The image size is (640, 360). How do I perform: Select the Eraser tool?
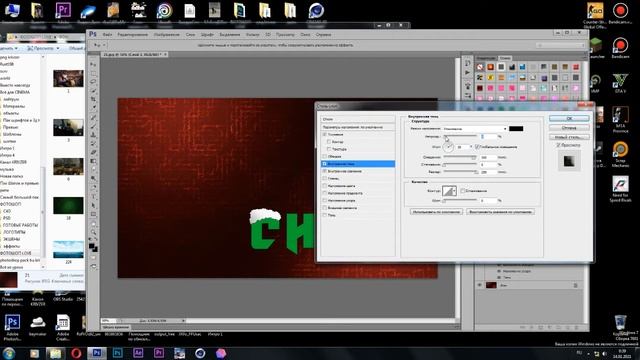[x=93, y=152]
